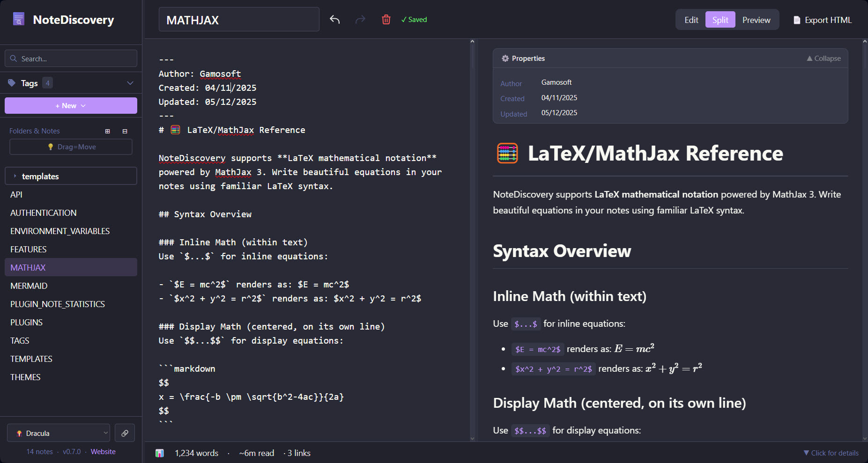Expand the templates folder
The image size is (868, 463).
click(x=71, y=176)
